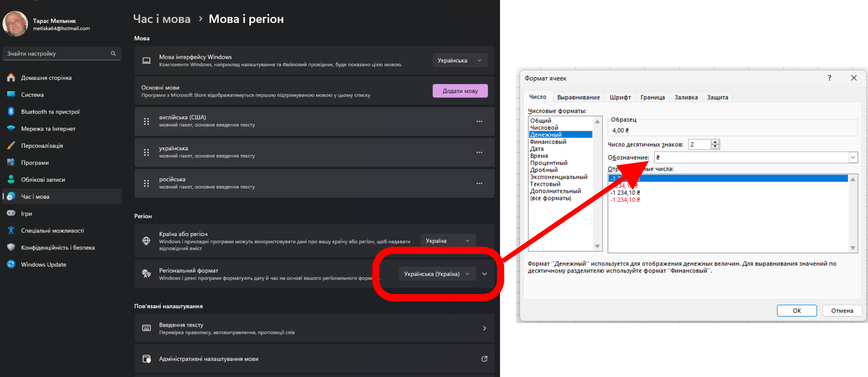Open the Введення тексту page via chevron
The width and height of the screenshot is (868, 377).
pyautogui.click(x=485, y=328)
